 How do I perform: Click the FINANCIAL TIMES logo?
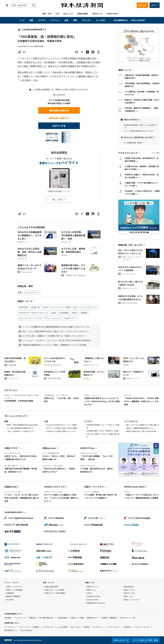[x=55, y=532]
